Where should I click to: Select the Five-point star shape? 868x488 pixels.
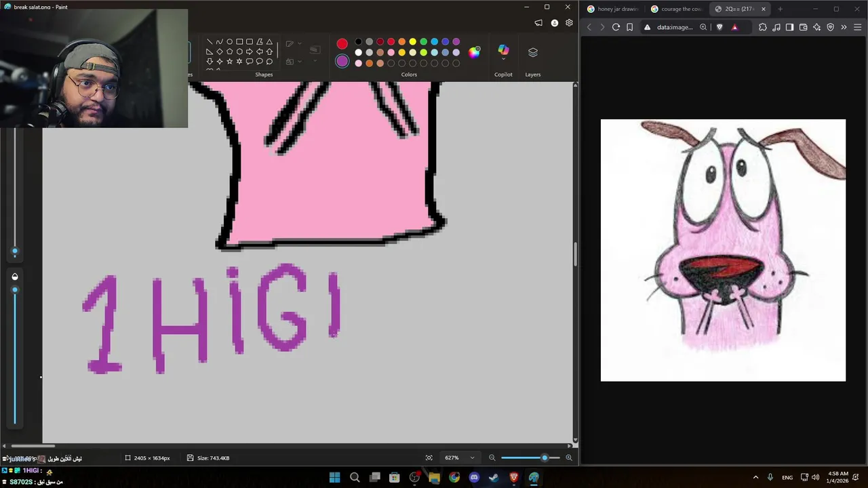229,62
